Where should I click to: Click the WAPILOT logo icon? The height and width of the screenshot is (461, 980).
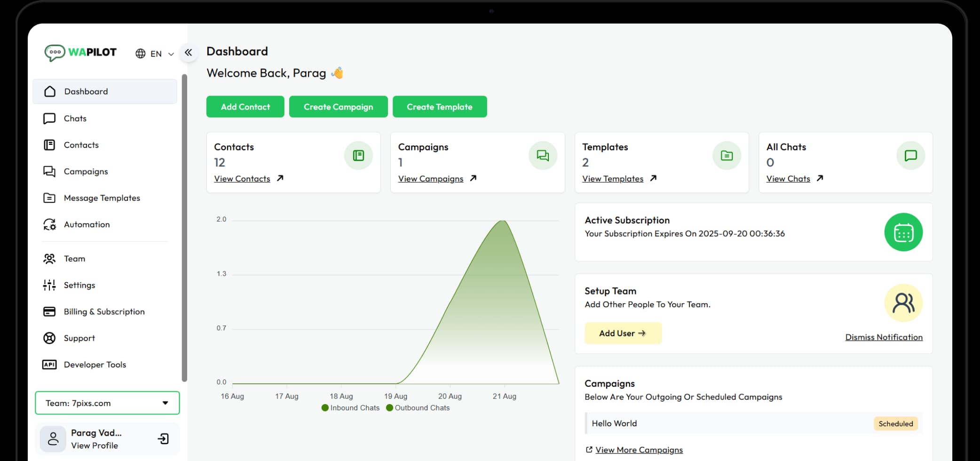55,53
